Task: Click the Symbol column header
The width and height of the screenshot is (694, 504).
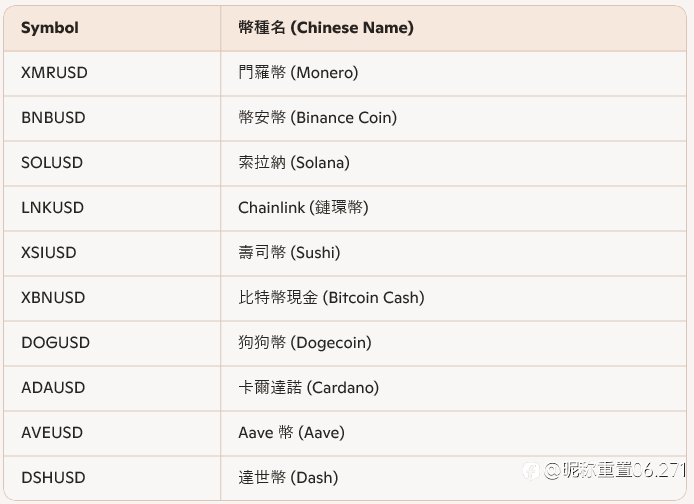Action: (x=50, y=28)
